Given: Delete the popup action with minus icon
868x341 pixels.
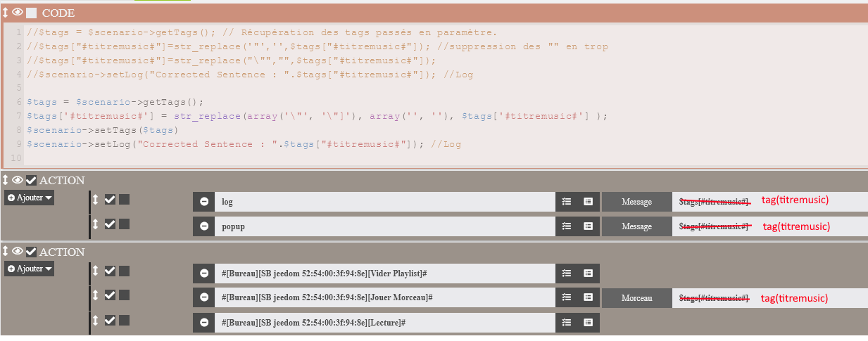Looking at the screenshot, I should click(x=204, y=226).
